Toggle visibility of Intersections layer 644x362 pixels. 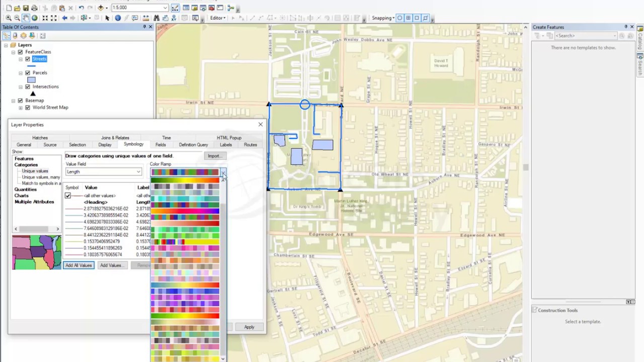pos(28,86)
